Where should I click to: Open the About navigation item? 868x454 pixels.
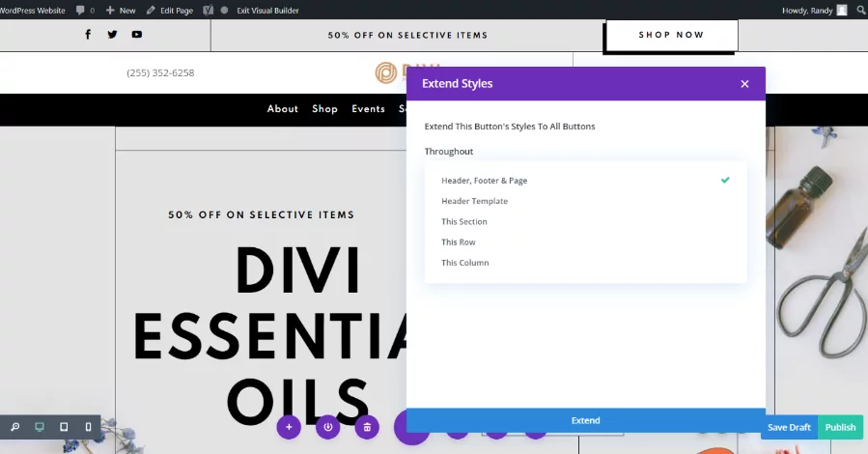coord(282,109)
